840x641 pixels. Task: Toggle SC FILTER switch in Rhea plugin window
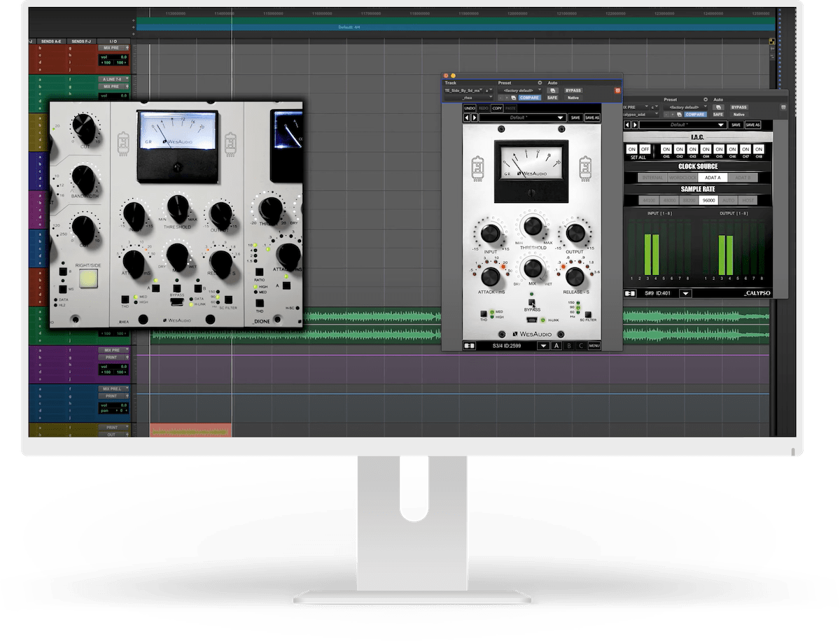(x=588, y=314)
